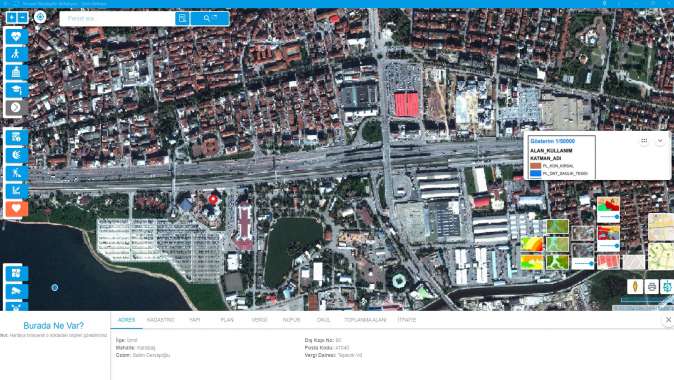The image size is (674, 380).
Task: Select the light gray basemap thumbnail
Action: click(x=634, y=262)
